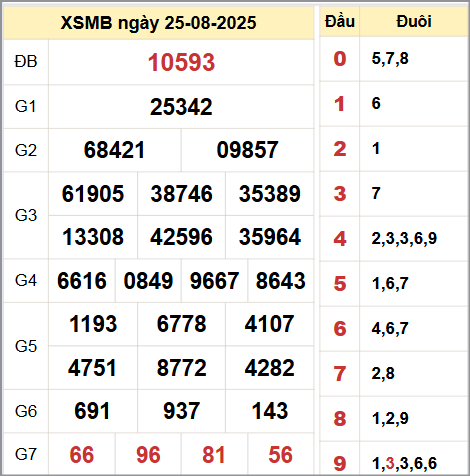Viewport: 470px width, 476px height.
Task: Click G4 number 0849
Action: pos(148,281)
